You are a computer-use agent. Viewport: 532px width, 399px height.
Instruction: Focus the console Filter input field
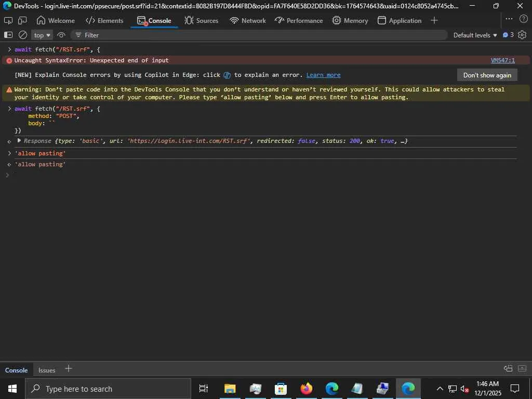point(259,35)
